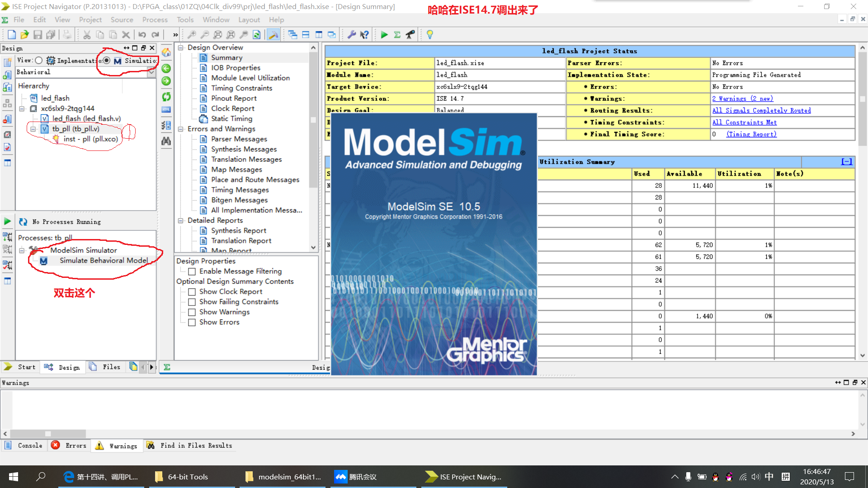Open 64-bit Tools folder in taskbar
The width and height of the screenshot is (868, 488).
point(192,477)
